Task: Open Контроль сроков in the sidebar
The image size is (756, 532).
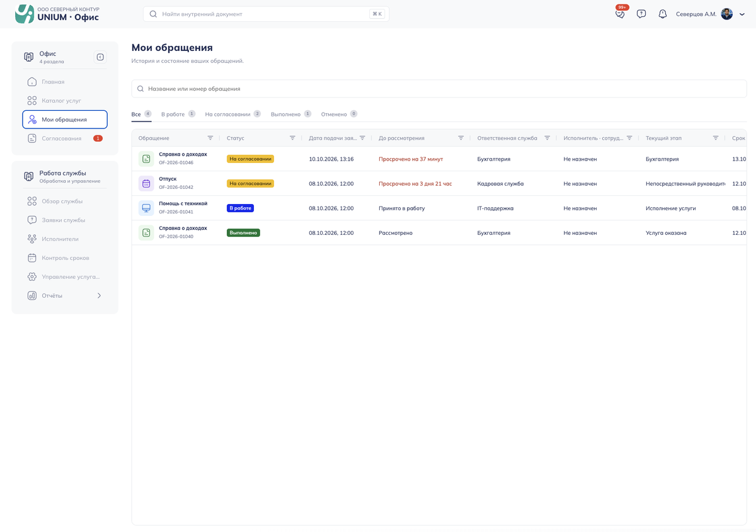Action: click(65, 258)
